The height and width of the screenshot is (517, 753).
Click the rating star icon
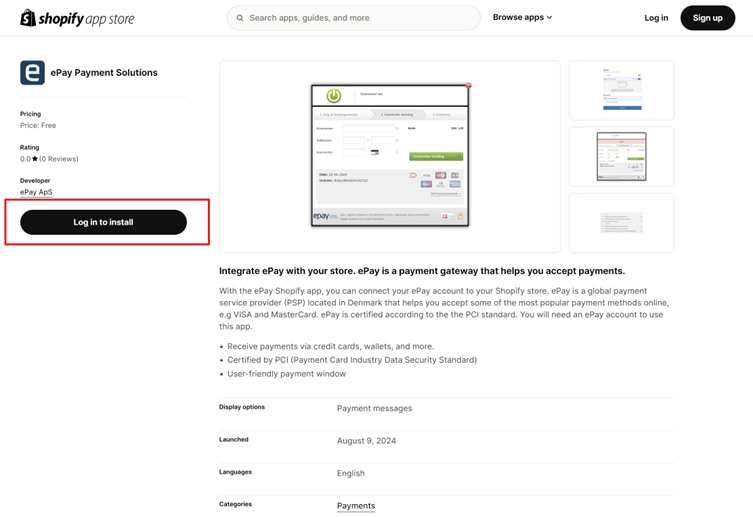point(34,159)
